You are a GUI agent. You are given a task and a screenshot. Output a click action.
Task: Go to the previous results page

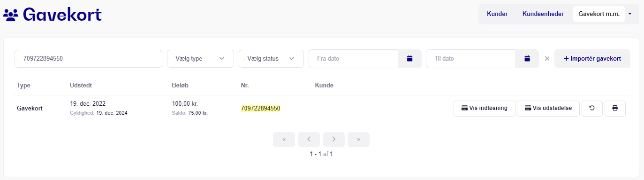(309, 140)
